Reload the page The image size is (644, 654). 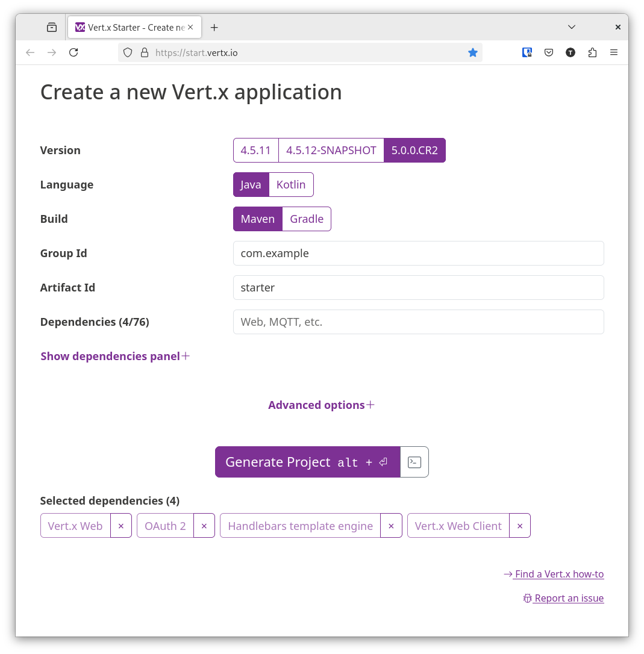(x=73, y=52)
